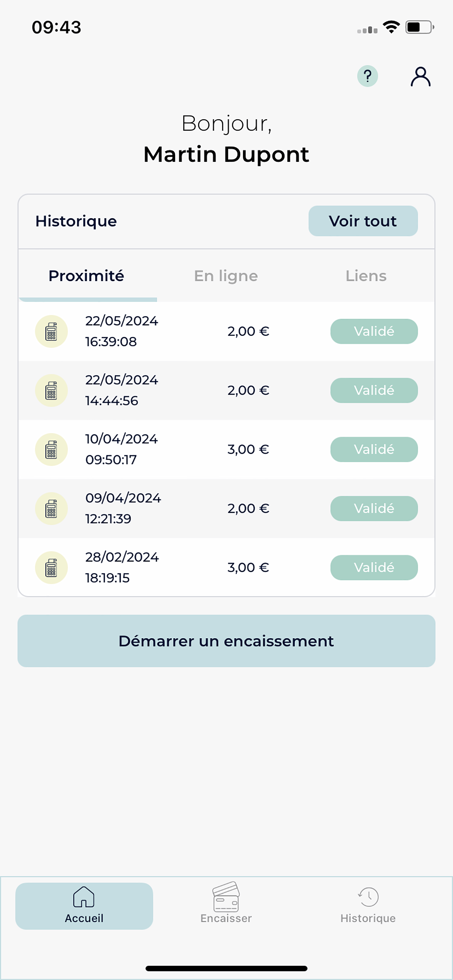The image size is (453, 980).
Task: Start with Démarrer un encaissement button
Action: [226, 641]
